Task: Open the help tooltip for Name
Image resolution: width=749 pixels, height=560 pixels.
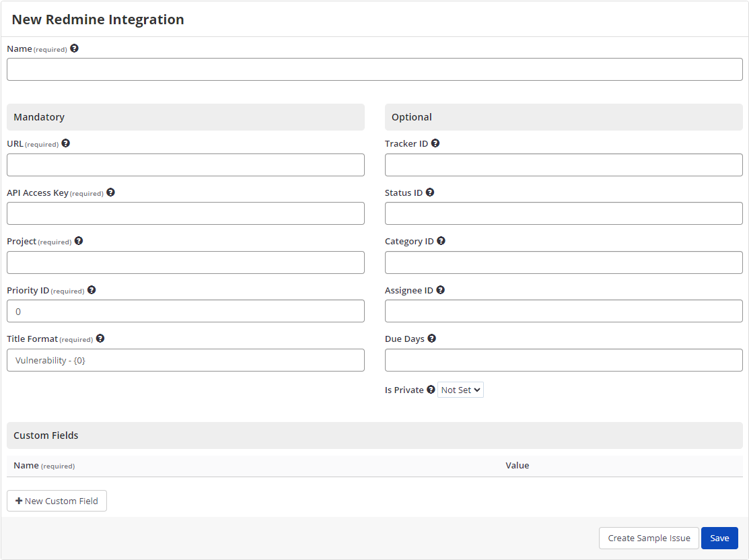Action: pyautogui.click(x=74, y=48)
